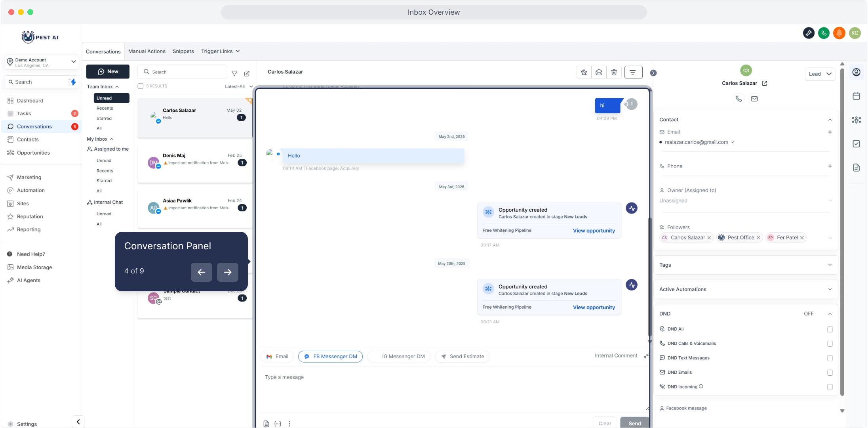
Task: Click the New conversation button
Action: [108, 72]
